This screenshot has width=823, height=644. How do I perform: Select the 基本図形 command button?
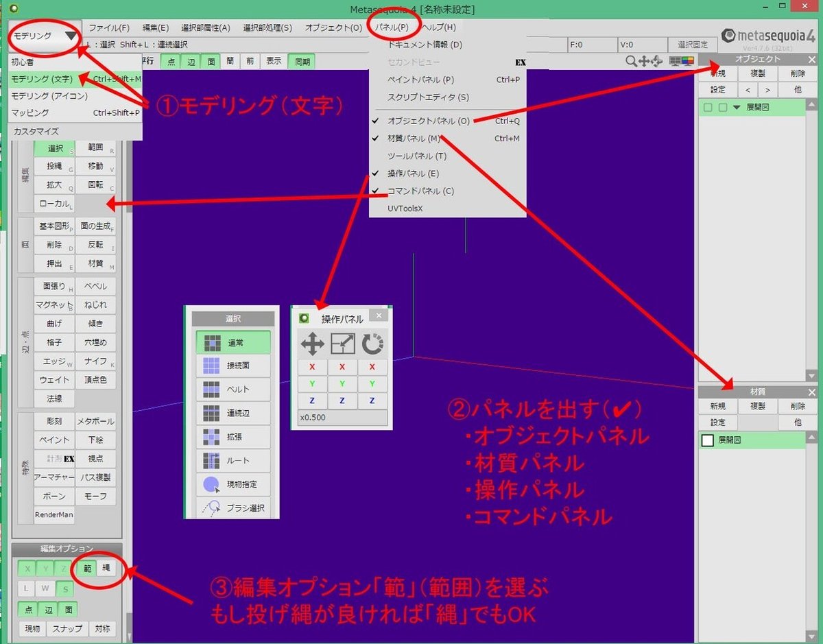[54, 226]
